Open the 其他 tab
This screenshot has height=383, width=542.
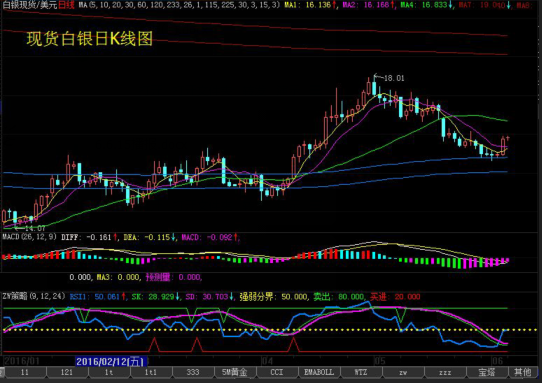coord(523,372)
